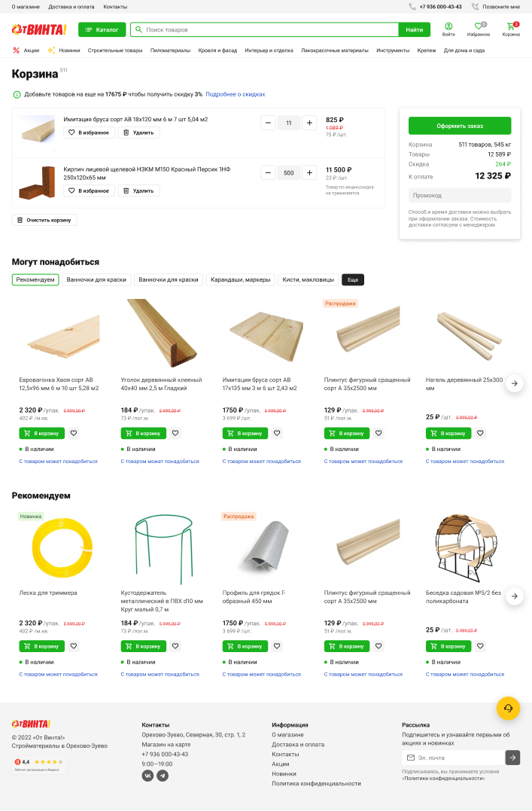The width and height of the screenshot is (532, 811).
Task: Open Избранное favorites heart in header
Action: (x=479, y=29)
